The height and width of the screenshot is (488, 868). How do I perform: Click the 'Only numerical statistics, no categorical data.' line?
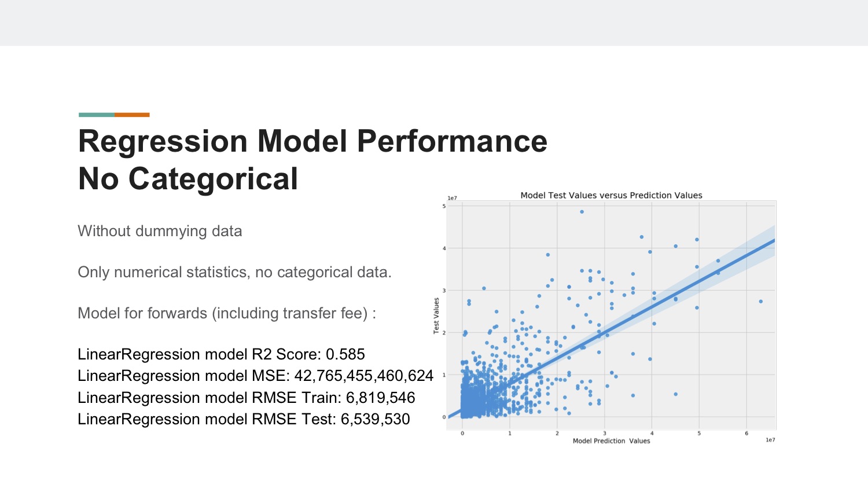(x=234, y=272)
